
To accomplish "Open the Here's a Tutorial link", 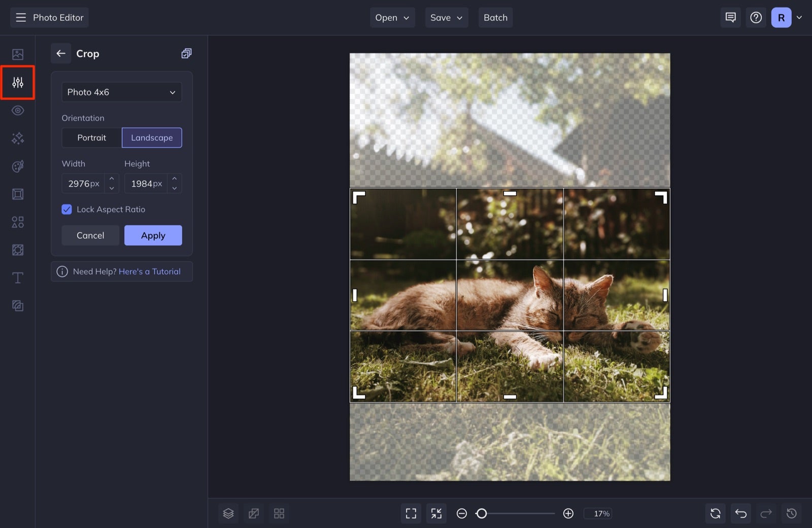I will pos(149,271).
